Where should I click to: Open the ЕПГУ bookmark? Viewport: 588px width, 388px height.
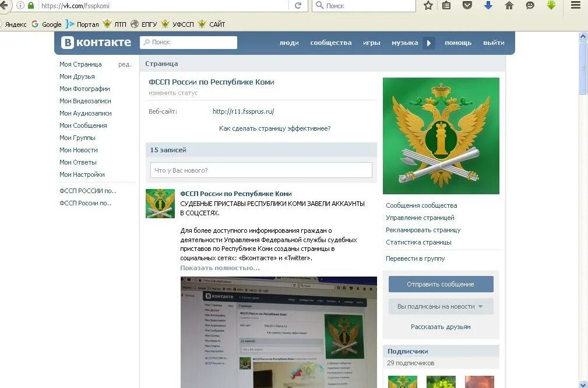point(143,25)
